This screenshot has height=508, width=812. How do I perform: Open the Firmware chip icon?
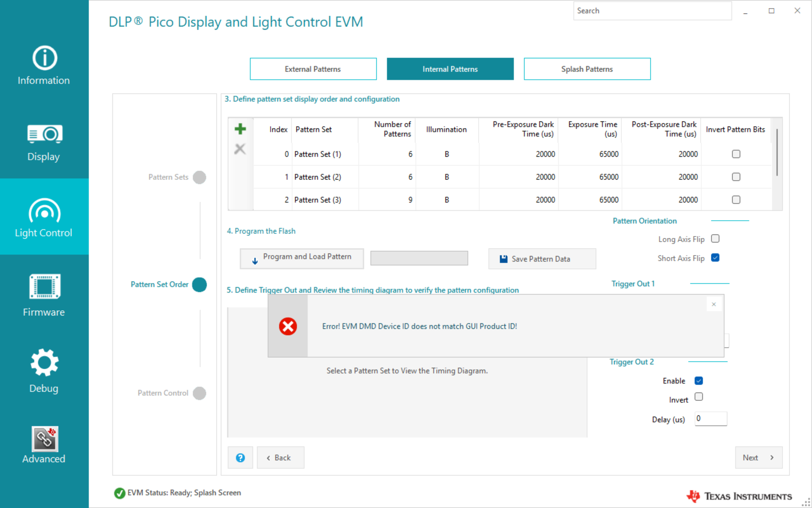coord(44,287)
